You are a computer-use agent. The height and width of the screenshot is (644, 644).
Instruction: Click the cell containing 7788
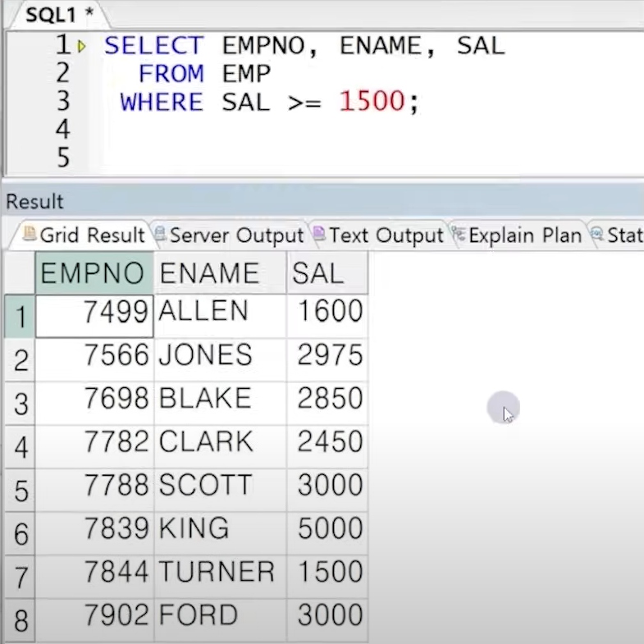[x=94, y=491]
